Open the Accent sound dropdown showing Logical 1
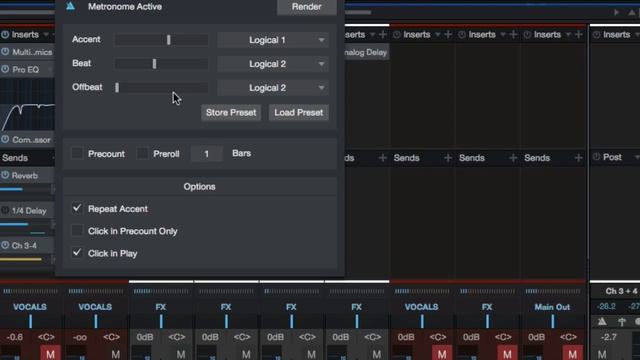 pos(273,40)
